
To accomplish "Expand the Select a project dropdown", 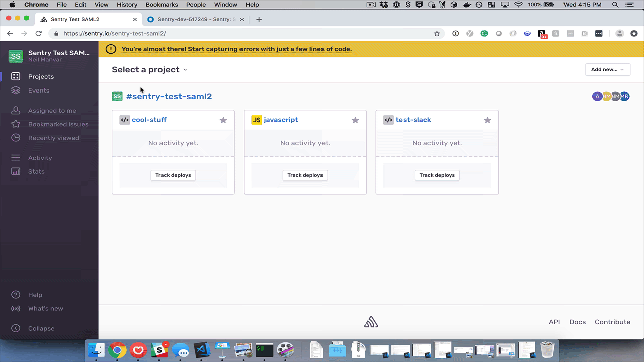I will [149, 70].
